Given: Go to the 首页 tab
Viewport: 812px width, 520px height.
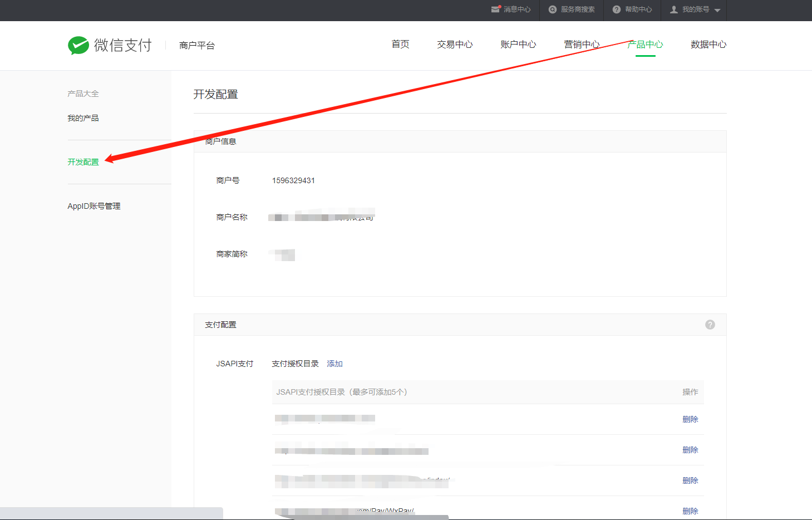Looking at the screenshot, I should pos(400,45).
